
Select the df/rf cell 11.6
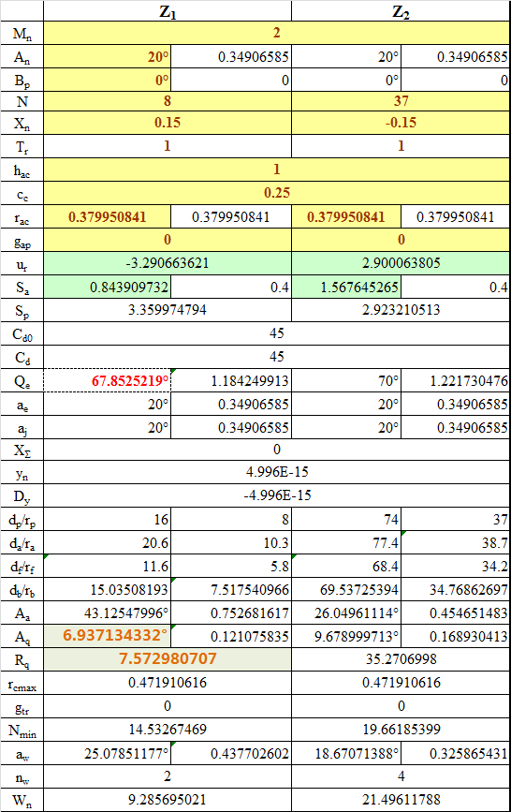(108, 566)
